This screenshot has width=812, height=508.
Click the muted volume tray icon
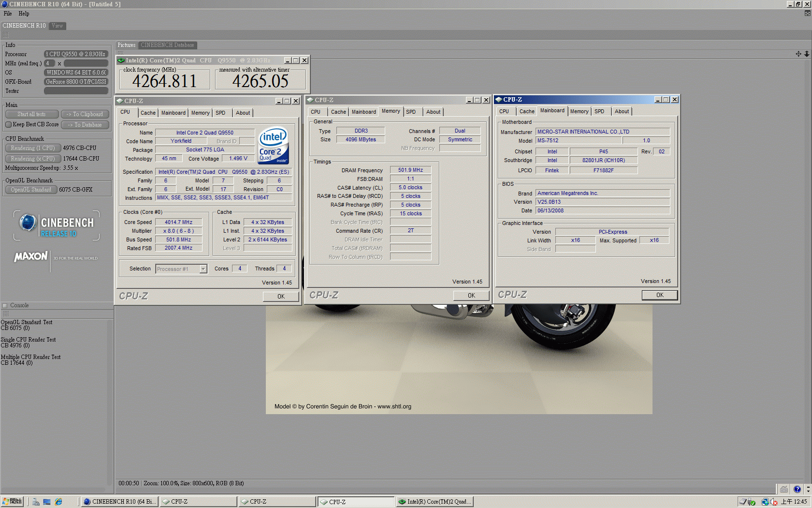click(x=773, y=502)
